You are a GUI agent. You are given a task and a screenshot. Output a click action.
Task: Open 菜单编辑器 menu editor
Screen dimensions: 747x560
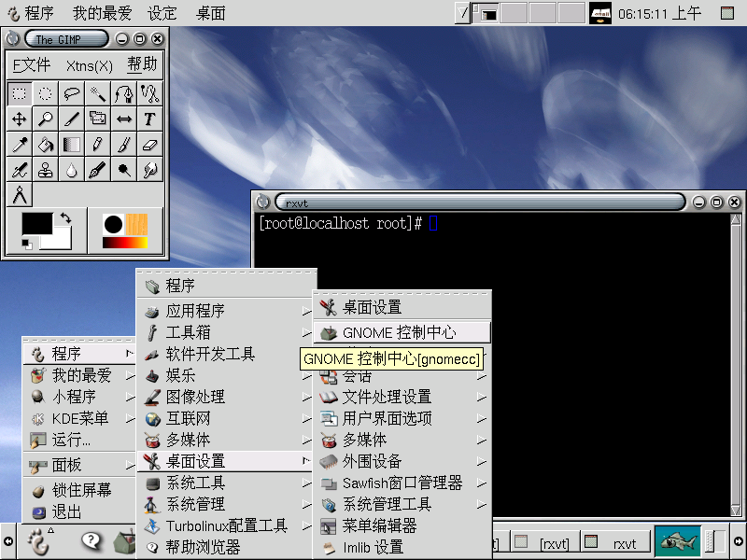pos(402,525)
